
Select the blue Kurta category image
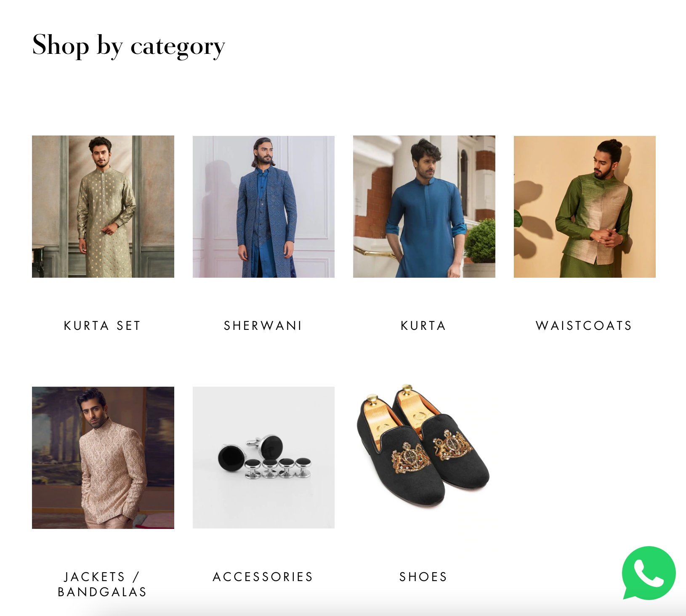point(424,207)
